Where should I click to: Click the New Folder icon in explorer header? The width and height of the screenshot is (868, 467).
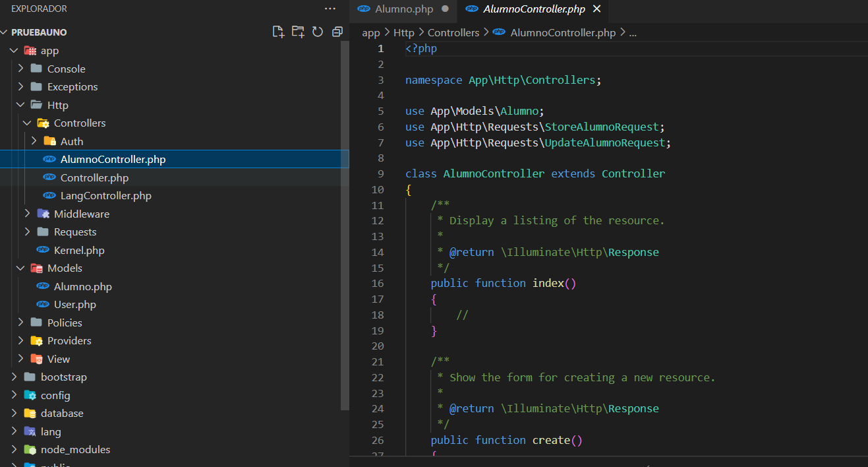[298, 32]
